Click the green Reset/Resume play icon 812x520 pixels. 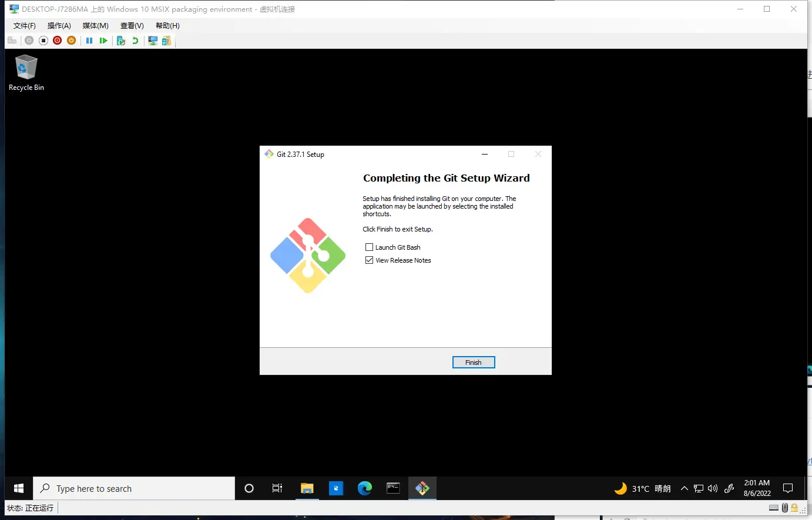click(x=103, y=41)
